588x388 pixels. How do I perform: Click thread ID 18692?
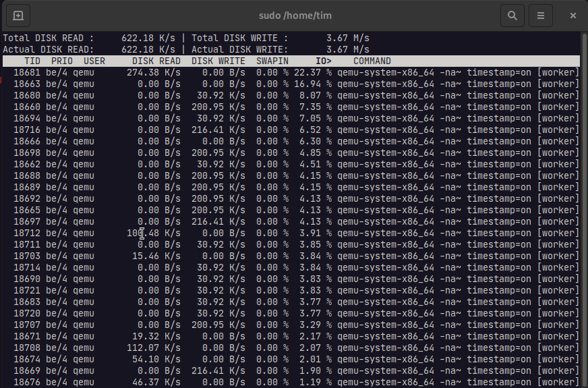tap(27, 198)
